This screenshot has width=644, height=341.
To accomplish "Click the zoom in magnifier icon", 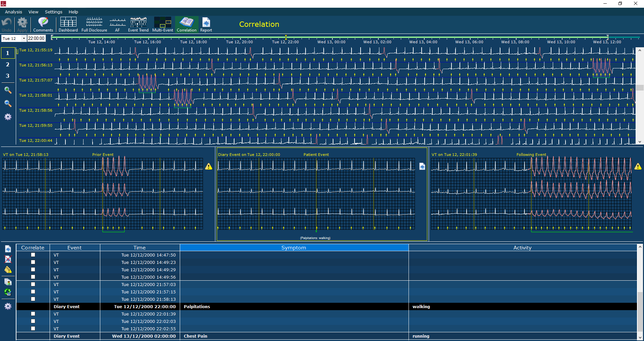I will pyautogui.click(x=8, y=90).
